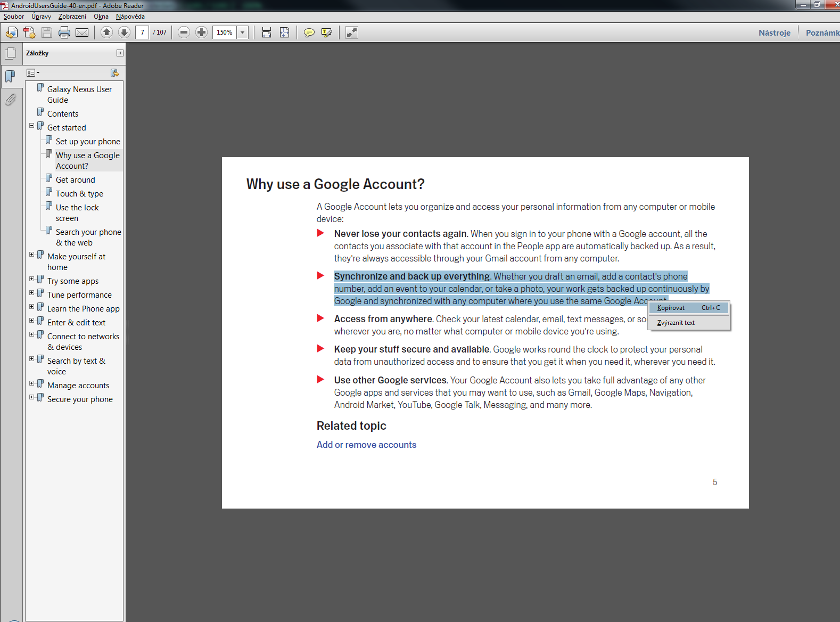Add sticky note comment icon
The image size is (840, 622).
point(309,32)
